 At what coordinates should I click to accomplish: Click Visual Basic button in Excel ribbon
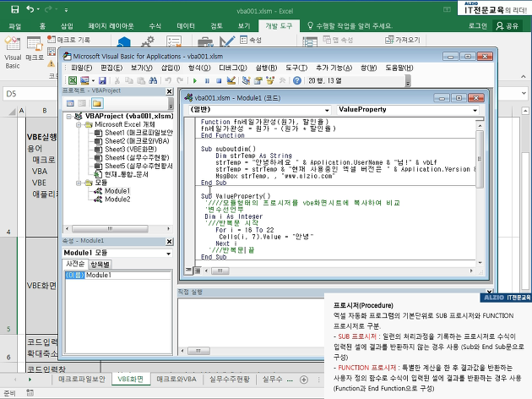13,52
